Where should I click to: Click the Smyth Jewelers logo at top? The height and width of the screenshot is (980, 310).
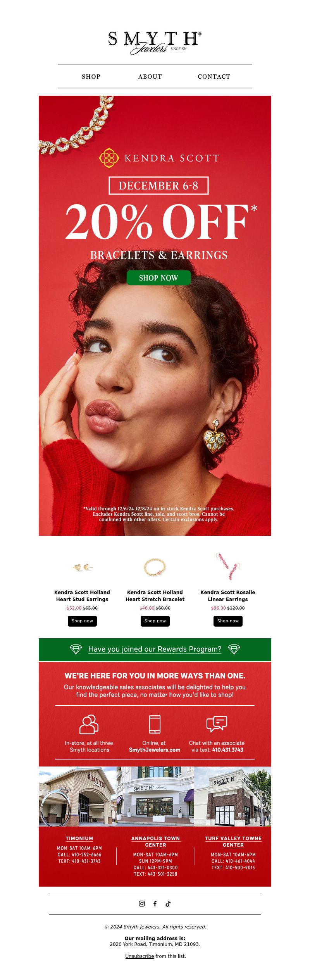coord(155,43)
